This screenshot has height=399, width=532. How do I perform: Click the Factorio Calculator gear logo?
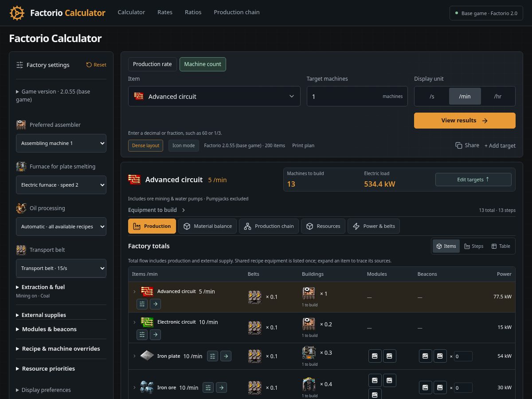click(x=17, y=13)
